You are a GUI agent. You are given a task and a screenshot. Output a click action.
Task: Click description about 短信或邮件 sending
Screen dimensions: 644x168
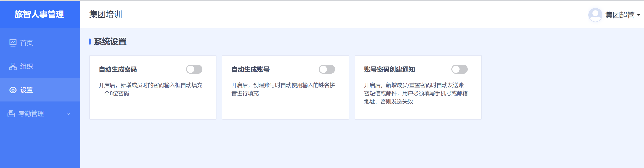(x=416, y=93)
